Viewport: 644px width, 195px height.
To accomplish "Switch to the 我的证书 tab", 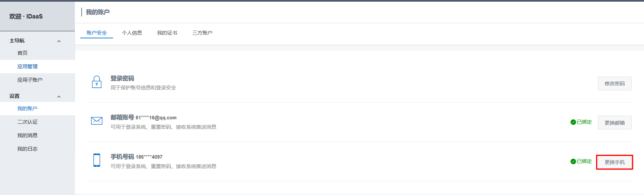I will pyautogui.click(x=167, y=33).
